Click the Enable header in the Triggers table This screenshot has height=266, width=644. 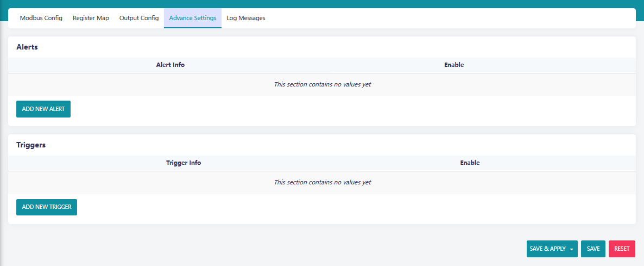point(470,163)
